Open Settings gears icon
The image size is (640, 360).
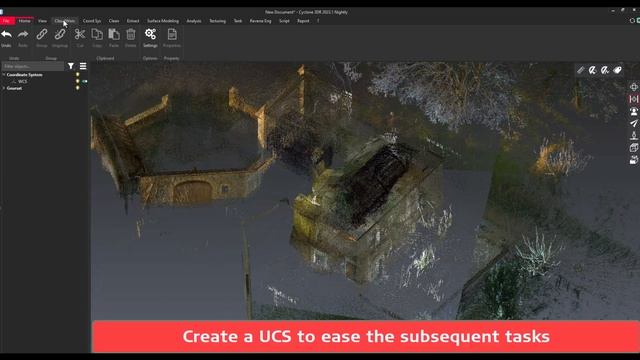150,34
